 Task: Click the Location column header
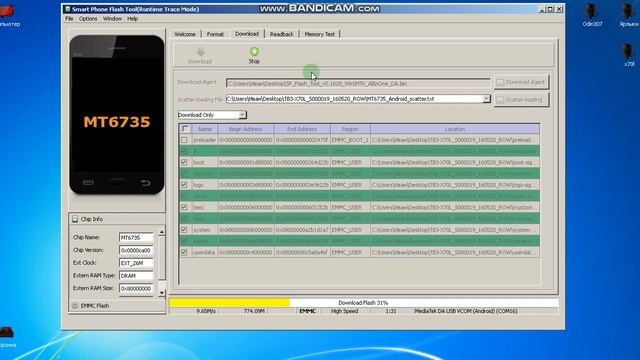coord(455,129)
